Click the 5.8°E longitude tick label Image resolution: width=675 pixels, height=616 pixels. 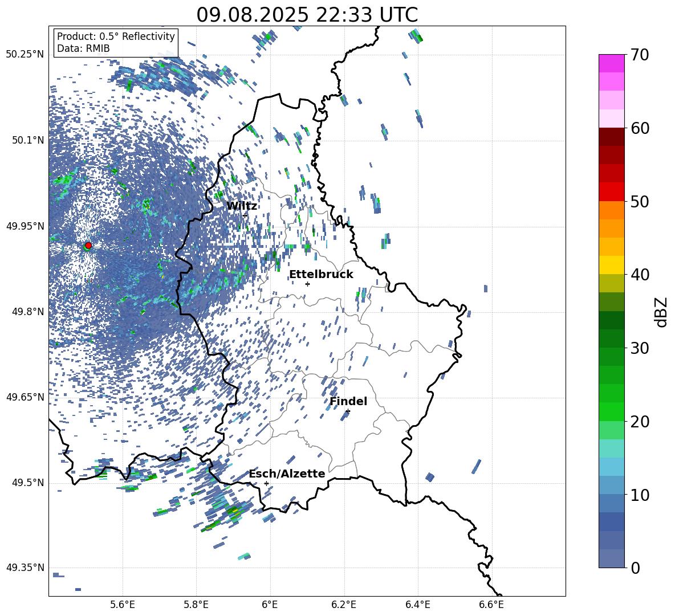196,605
